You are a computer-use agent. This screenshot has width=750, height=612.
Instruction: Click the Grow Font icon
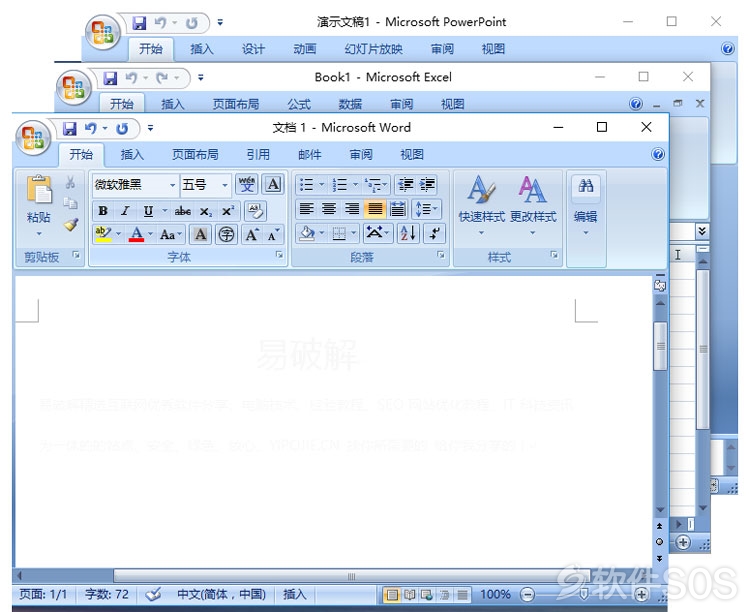252,234
